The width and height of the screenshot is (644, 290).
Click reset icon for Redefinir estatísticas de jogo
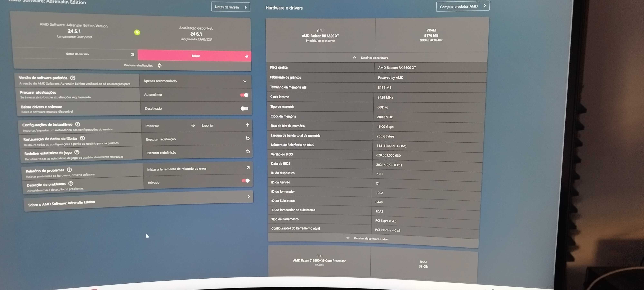248,151
